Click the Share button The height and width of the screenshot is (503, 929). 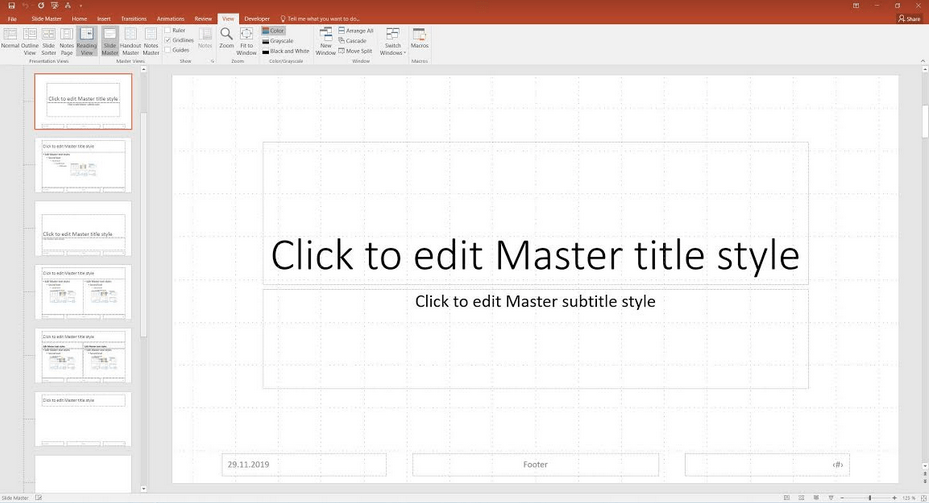coord(909,18)
